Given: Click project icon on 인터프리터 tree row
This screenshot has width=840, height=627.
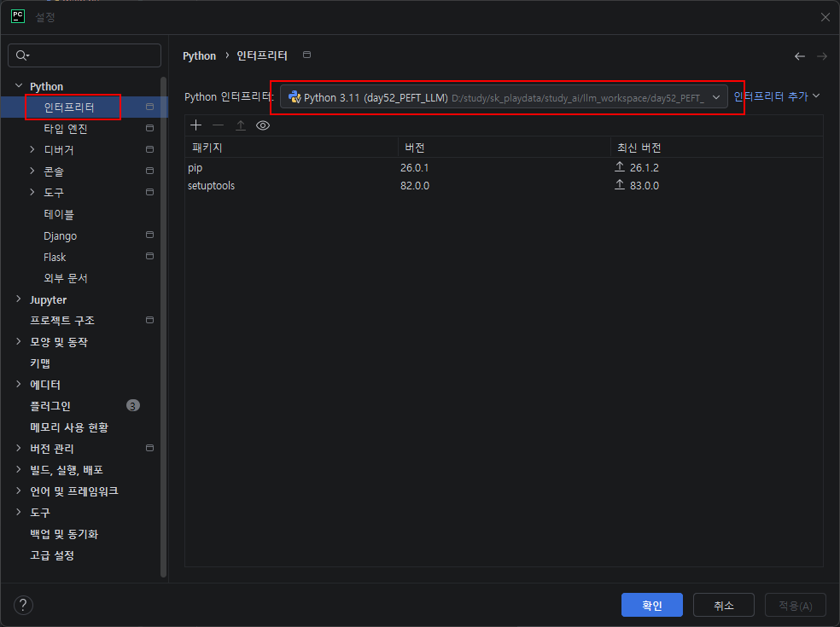Looking at the screenshot, I should [x=150, y=107].
